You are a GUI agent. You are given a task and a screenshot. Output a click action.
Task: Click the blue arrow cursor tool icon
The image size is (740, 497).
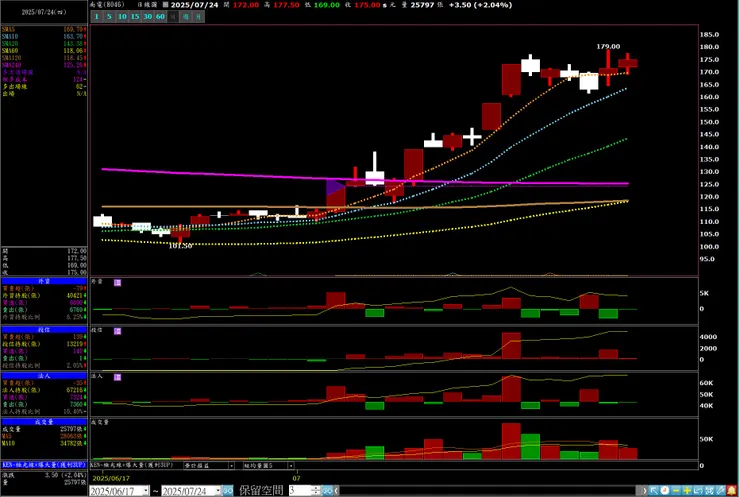654,491
